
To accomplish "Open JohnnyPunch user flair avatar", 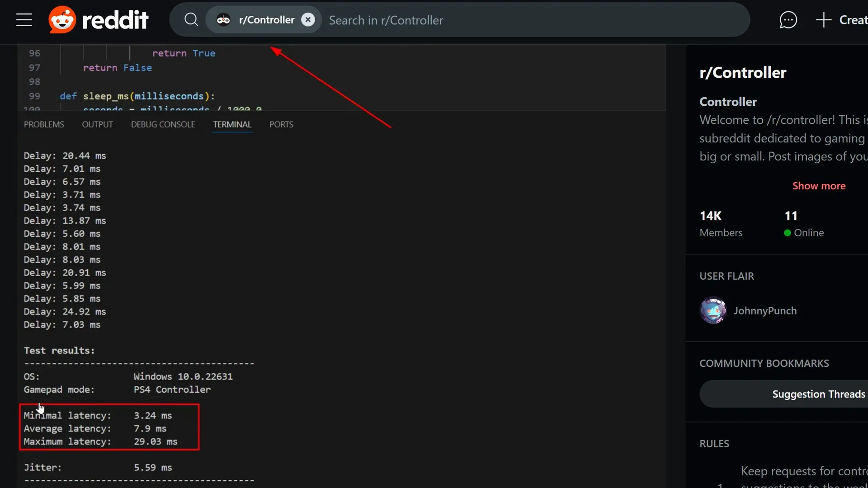I will point(713,310).
